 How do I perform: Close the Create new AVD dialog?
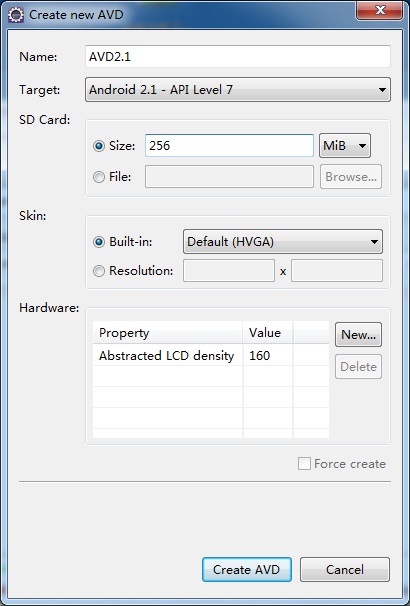(x=380, y=10)
